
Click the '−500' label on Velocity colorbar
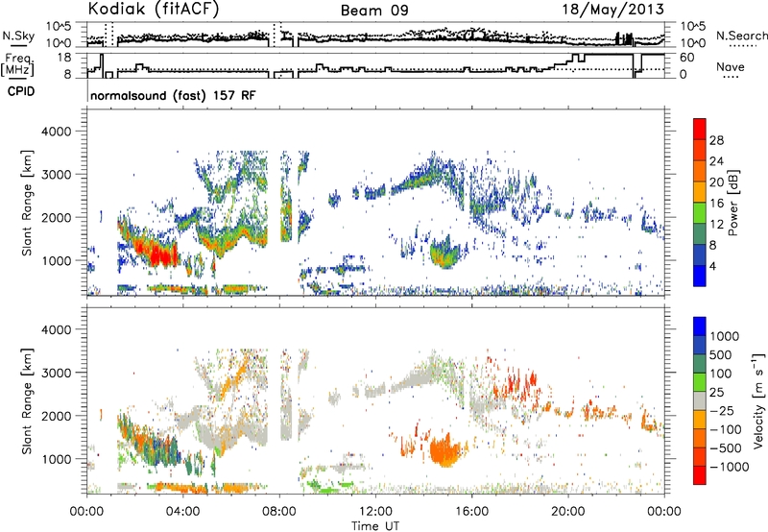[x=725, y=447]
